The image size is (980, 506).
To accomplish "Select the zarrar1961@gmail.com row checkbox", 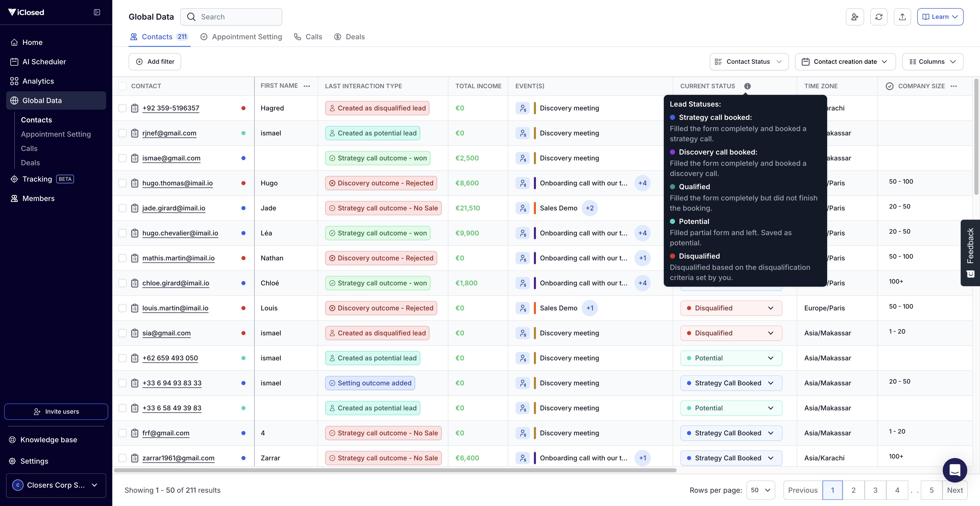I will coord(122,458).
